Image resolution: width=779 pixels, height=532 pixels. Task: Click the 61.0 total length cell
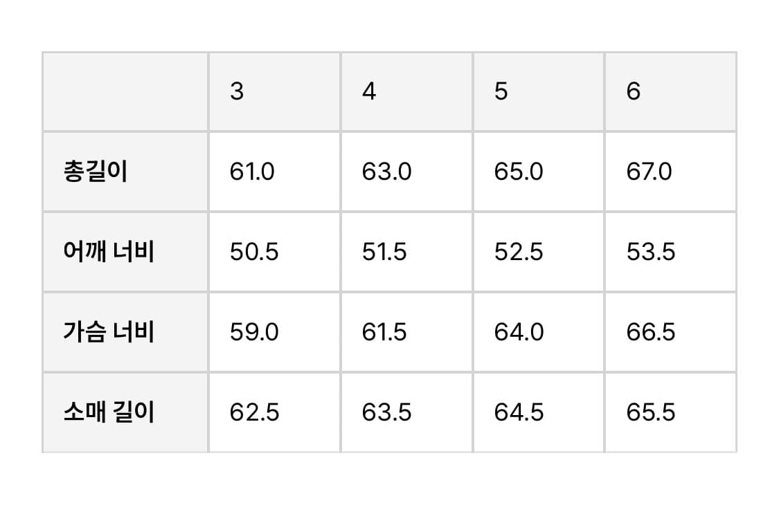click(252, 172)
